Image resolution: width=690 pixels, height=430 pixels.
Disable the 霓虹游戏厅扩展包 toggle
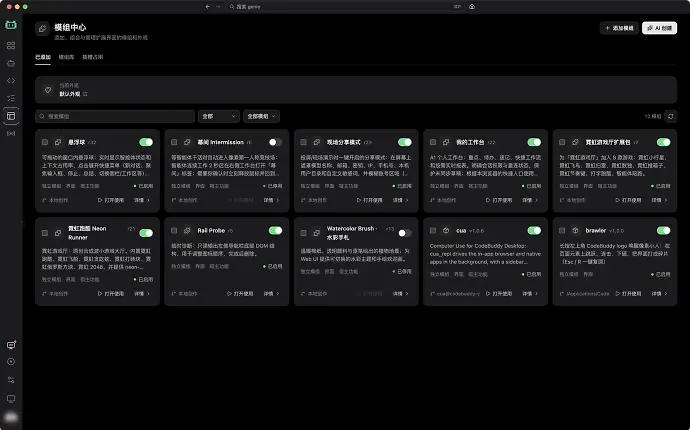(664, 142)
